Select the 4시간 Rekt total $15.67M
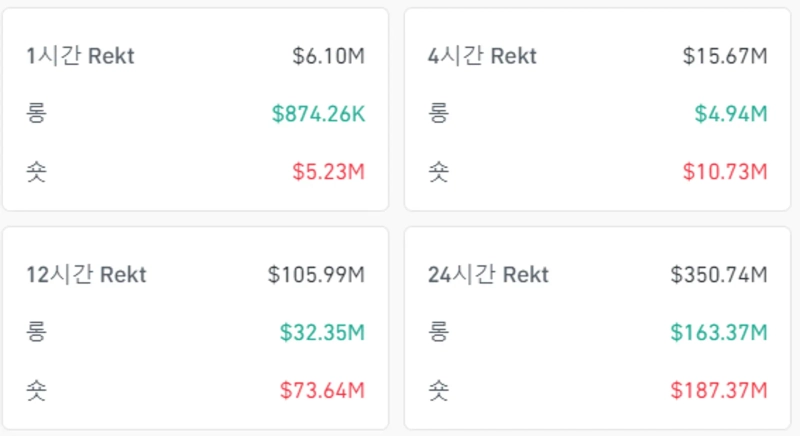Viewport: 800px width, 436px height. coord(725,56)
